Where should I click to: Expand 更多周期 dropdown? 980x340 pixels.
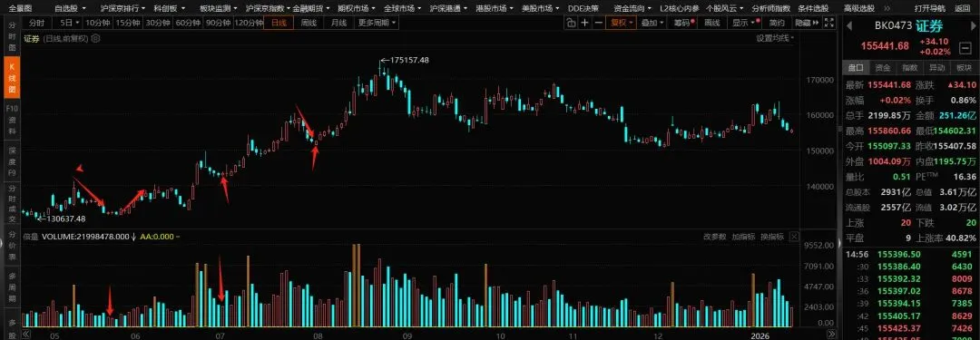click(x=377, y=23)
